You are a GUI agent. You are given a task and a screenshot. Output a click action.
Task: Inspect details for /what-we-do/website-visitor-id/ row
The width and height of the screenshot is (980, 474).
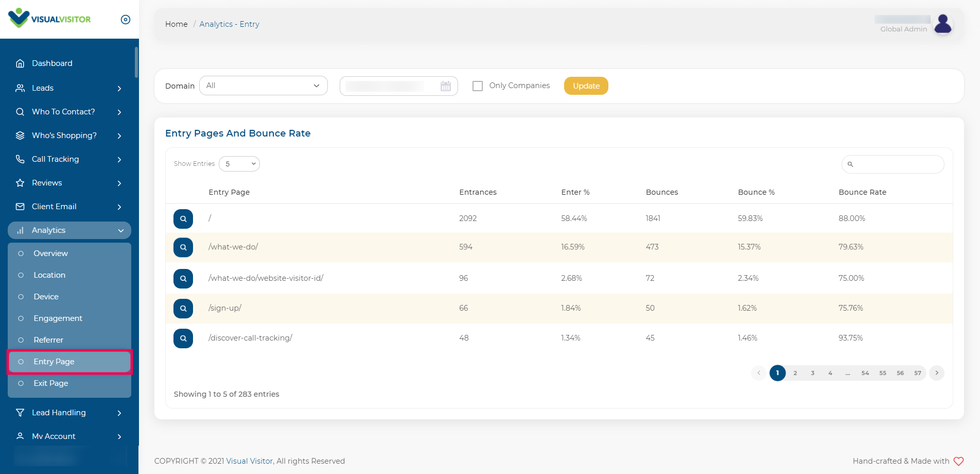click(x=183, y=279)
